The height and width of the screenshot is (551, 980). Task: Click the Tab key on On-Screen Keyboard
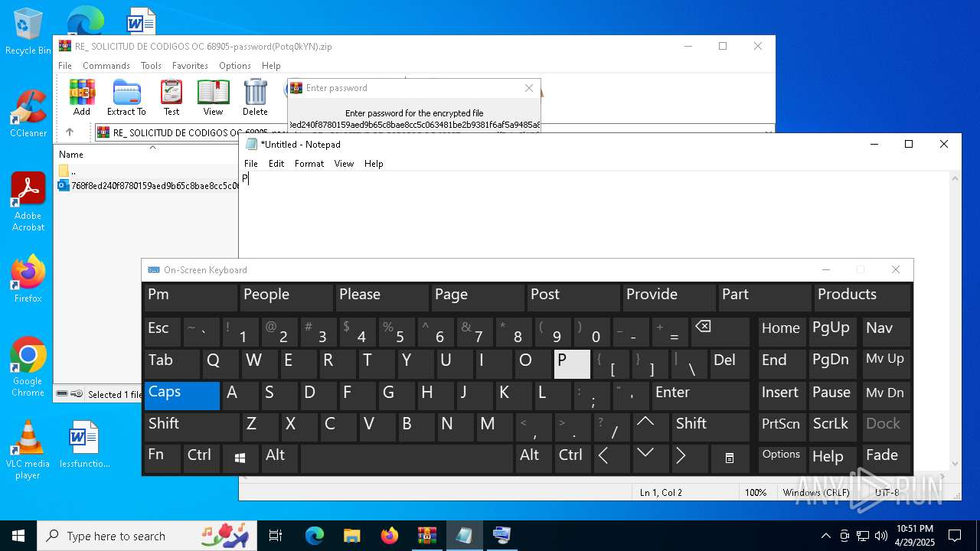coord(172,364)
